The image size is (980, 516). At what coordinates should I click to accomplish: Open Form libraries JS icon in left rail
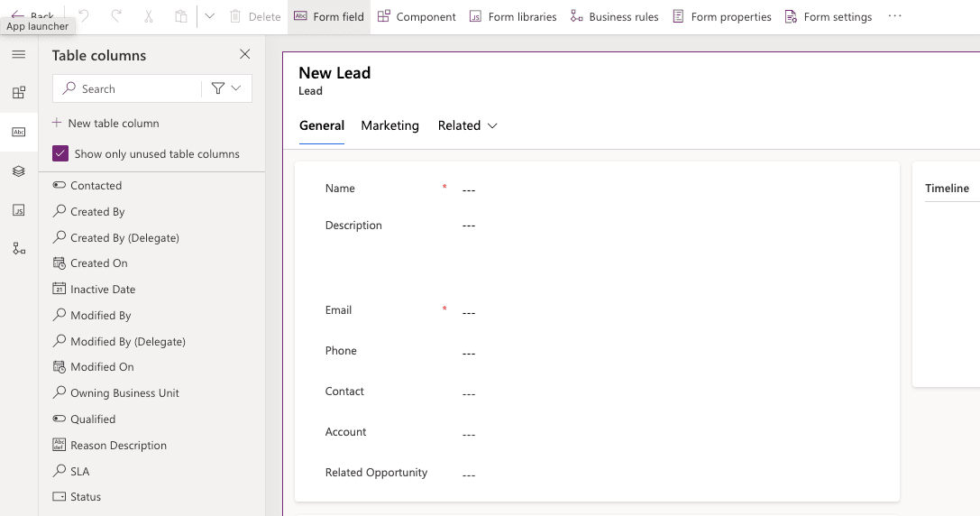(x=19, y=210)
